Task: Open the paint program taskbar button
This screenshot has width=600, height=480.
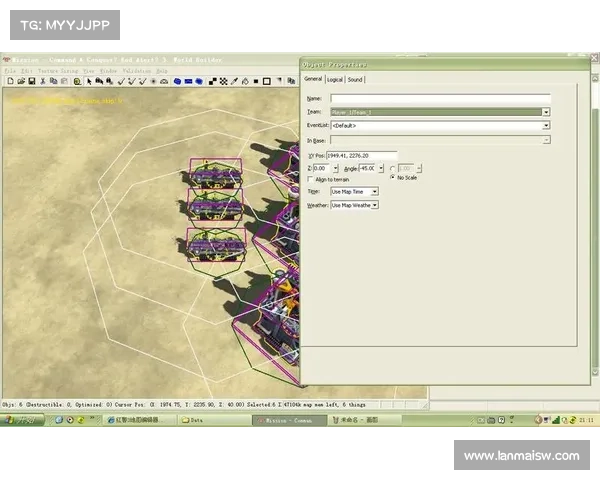Action: tap(364, 420)
